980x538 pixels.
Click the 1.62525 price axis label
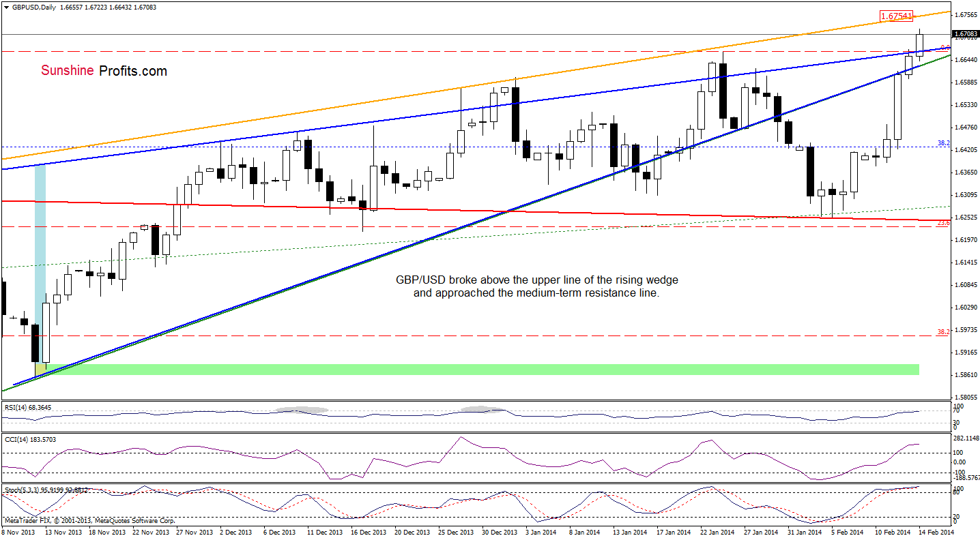coord(966,218)
